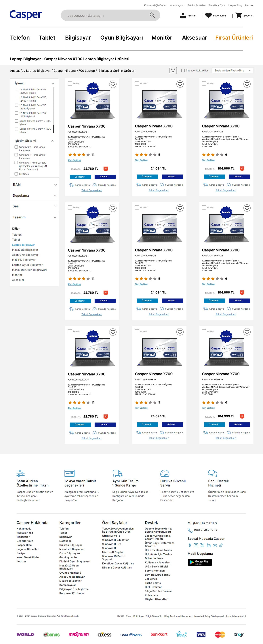The image size is (263, 644).
Task: Open Casper's TikTok icon
Action: click(x=221, y=545)
